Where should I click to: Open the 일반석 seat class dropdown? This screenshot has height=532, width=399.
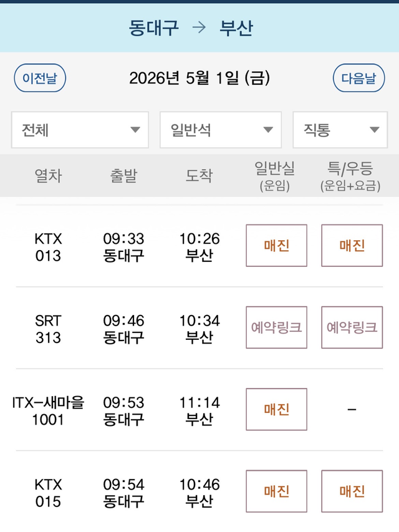click(220, 130)
